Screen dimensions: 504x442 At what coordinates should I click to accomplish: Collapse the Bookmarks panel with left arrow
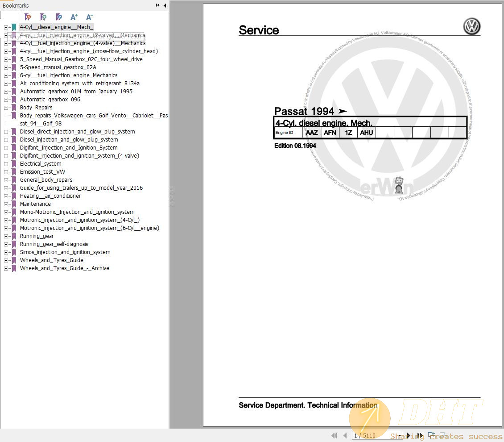point(165,5)
